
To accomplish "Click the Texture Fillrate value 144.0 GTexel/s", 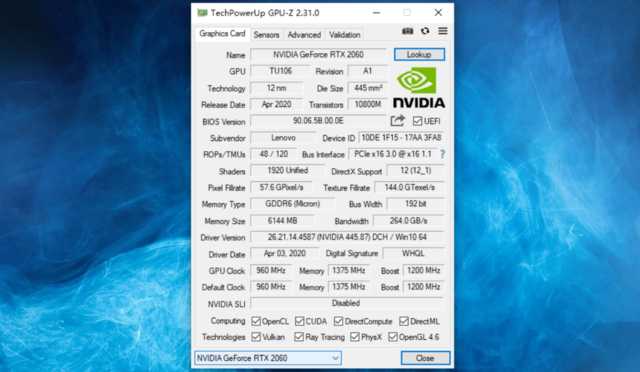I will (409, 187).
